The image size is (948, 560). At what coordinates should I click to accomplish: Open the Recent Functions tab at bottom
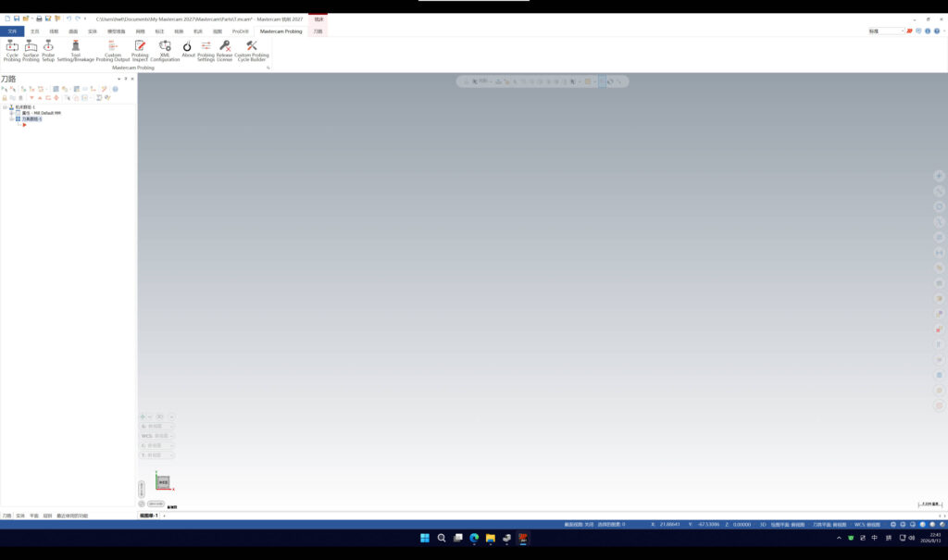click(x=72, y=516)
